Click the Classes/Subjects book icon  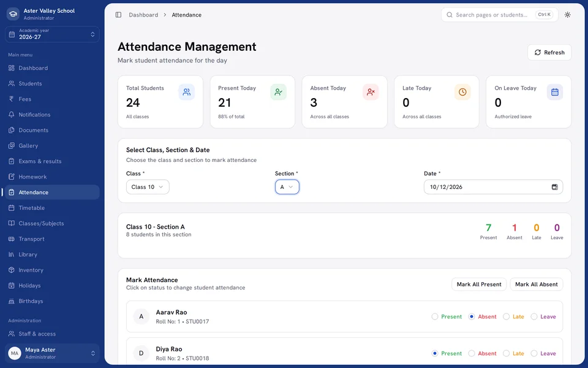point(12,223)
